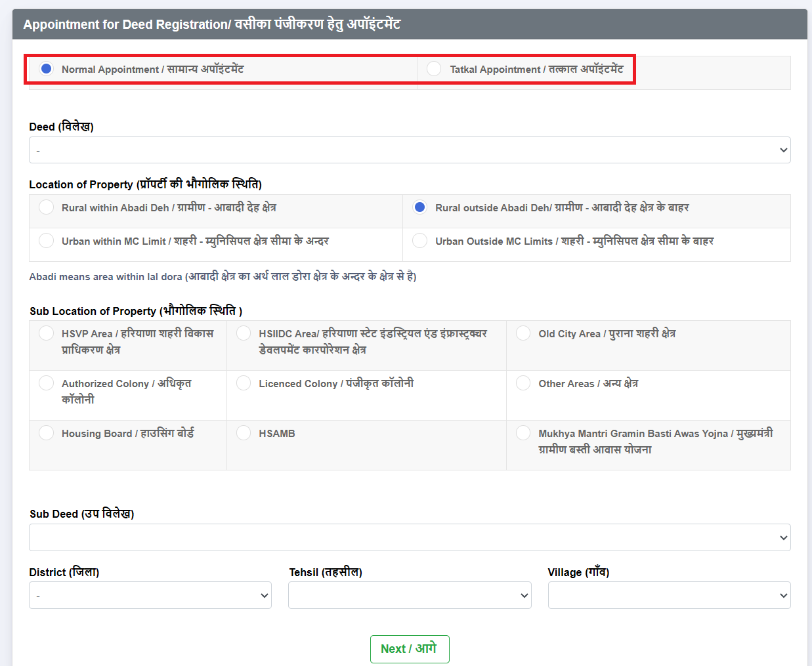Select Mukhya Mantri Gramin Basti Awas Yojna
Screen dimensions: 812x666
click(x=523, y=433)
